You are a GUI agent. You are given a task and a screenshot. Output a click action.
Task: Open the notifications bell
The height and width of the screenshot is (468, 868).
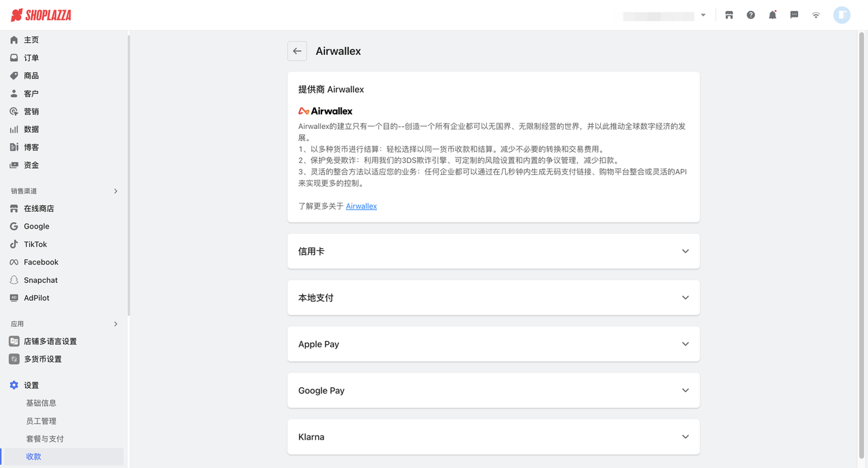click(772, 14)
